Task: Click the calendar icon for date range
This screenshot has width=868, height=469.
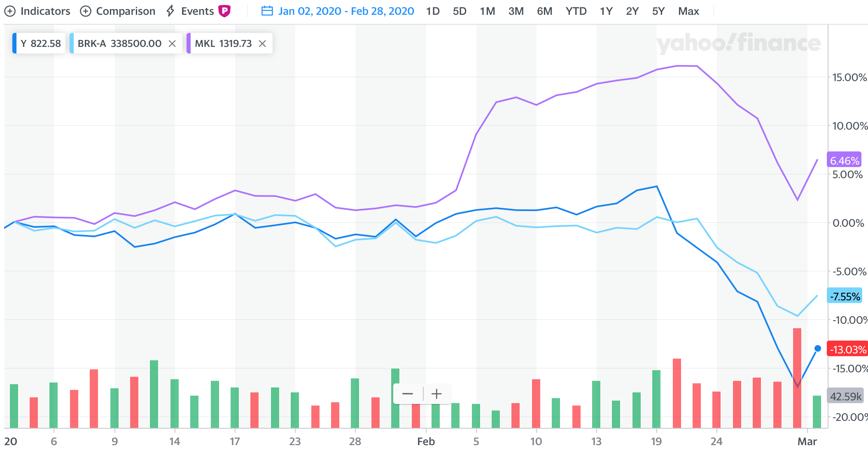Action: tap(267, 11)
